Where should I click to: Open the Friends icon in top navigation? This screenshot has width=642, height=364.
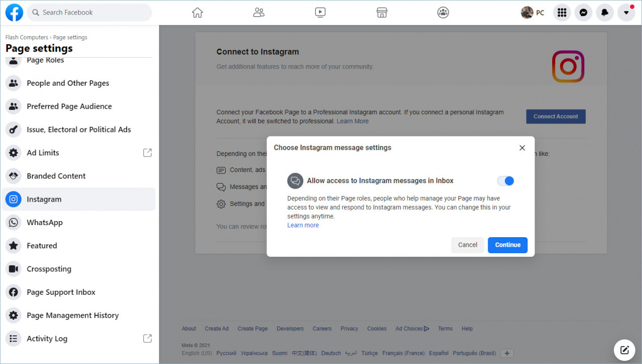(259, 13)
